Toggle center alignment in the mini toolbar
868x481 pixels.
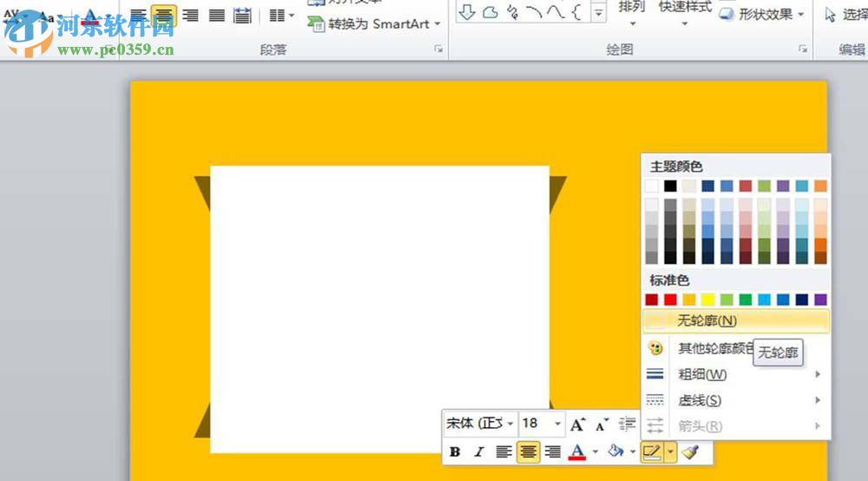tap(528, 451)
